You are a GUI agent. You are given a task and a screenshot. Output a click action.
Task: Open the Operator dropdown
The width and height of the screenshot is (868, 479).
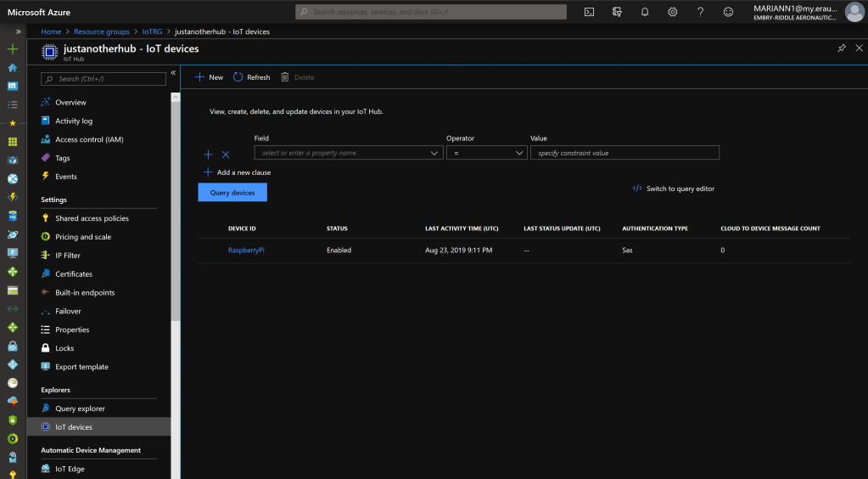pos(486,153)
